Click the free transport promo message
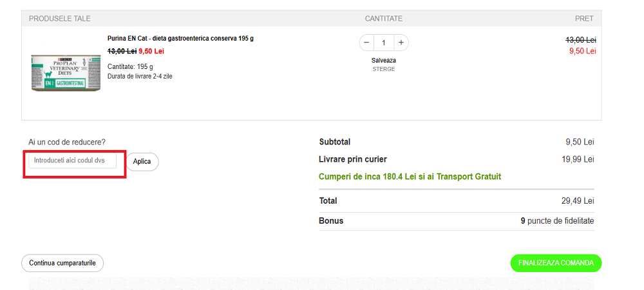The image size is (644, 290). pyautogui.click(x=410, y=177)
